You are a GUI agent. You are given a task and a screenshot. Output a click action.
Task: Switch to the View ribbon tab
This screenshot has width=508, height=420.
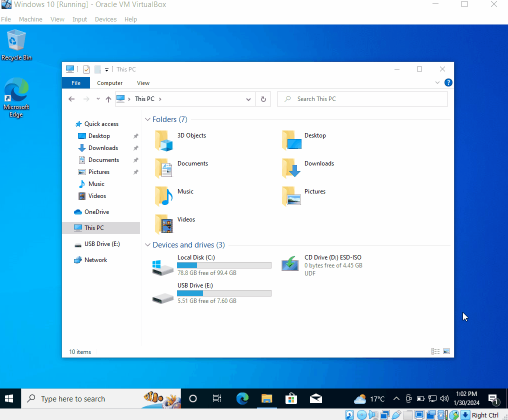(x=143, y=83)
